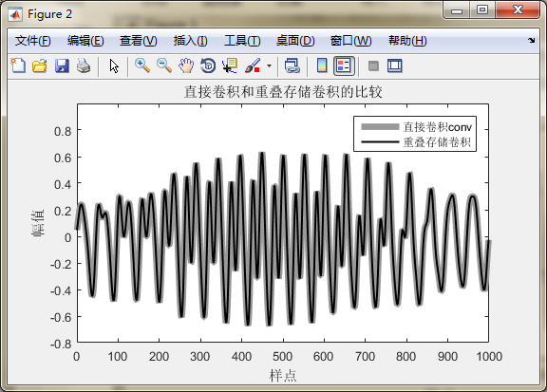Image resolution: width=547 pixels, height=392 pixels.
Task: Save the figure with the floppy icon
Action: tap(62, 65)
